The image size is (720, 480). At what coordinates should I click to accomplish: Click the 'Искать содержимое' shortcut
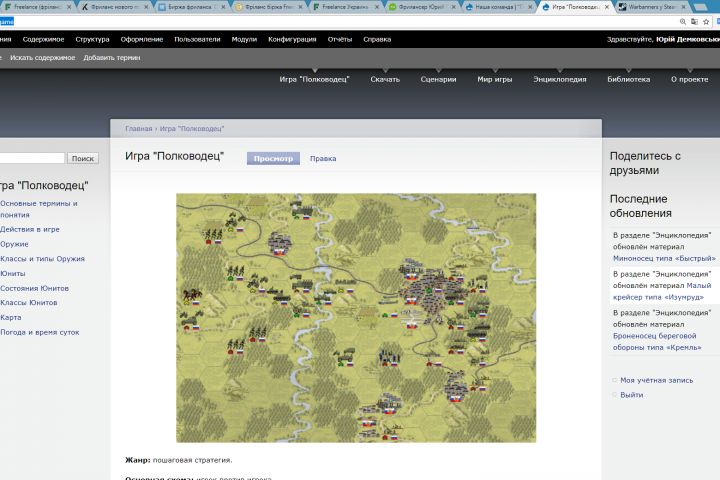tap(42, 58)
